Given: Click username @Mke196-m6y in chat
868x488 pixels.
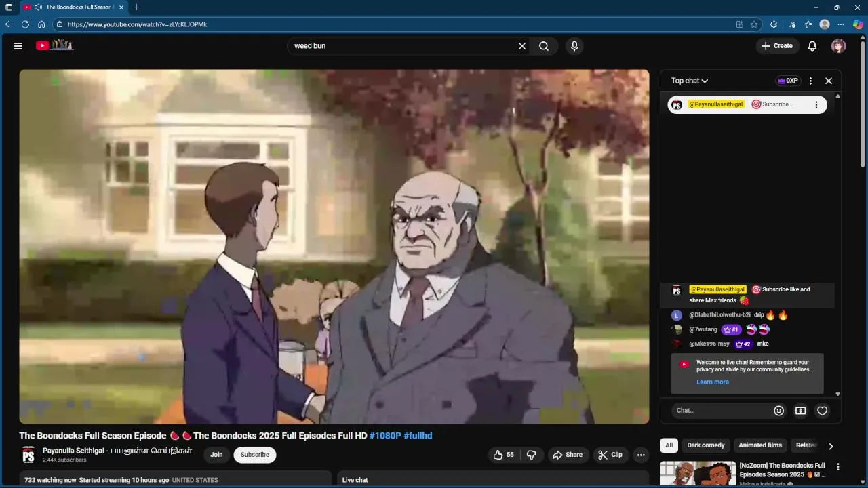Looking at the screenshot, I should 709,344.
